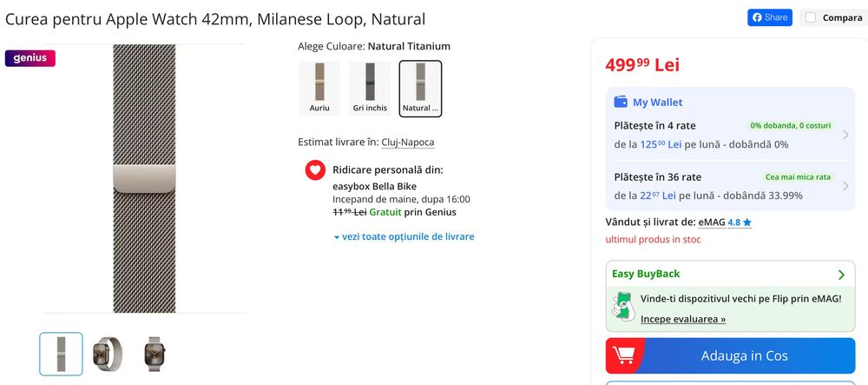Click the Genius badge icon
The width and height of the screenshot is (868, 385).
tap(30, 58)
